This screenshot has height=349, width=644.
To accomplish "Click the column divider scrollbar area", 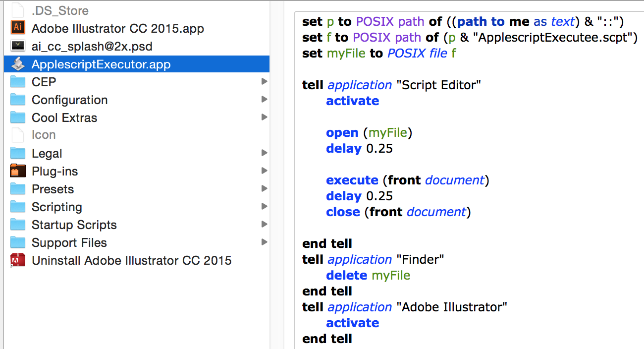I will pyautogui.click(x=277, y=174).
